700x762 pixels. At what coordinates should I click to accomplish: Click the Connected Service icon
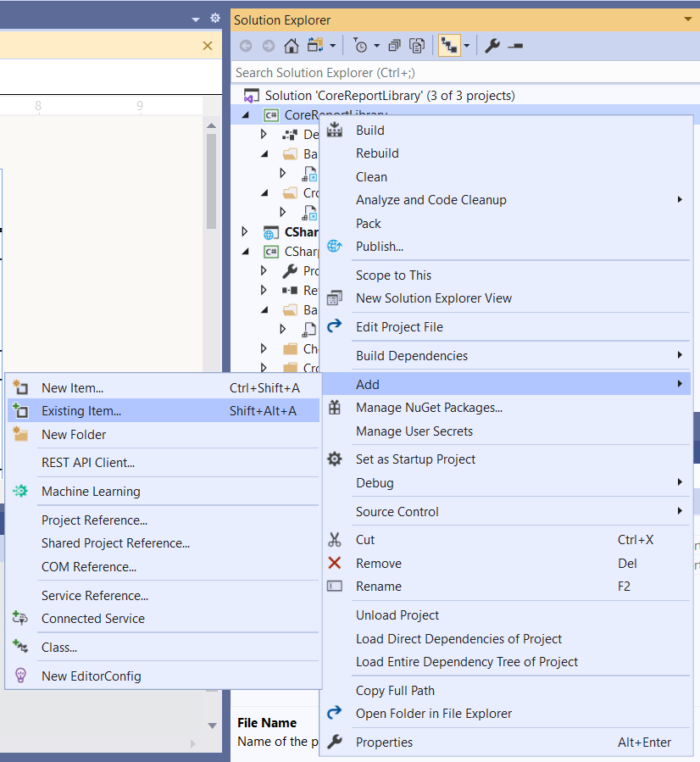coord(19,618)
